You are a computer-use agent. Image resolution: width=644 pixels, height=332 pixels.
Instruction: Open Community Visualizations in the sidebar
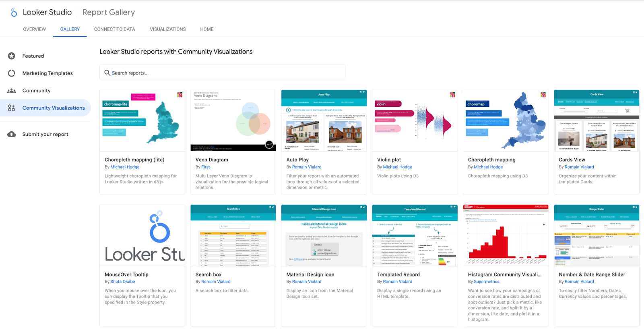point(45,108)
